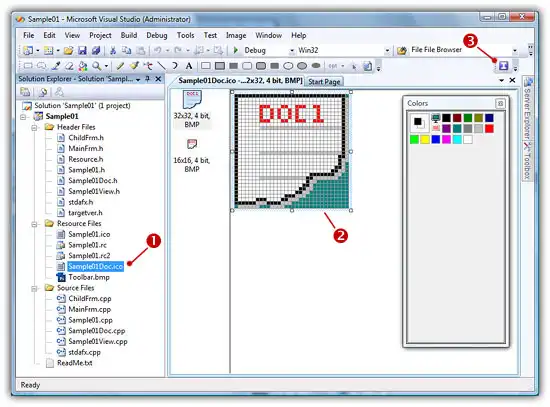Click the Save floppy disk icon
The height and width of the screenshot is (407, 550).
pos(82,51)
